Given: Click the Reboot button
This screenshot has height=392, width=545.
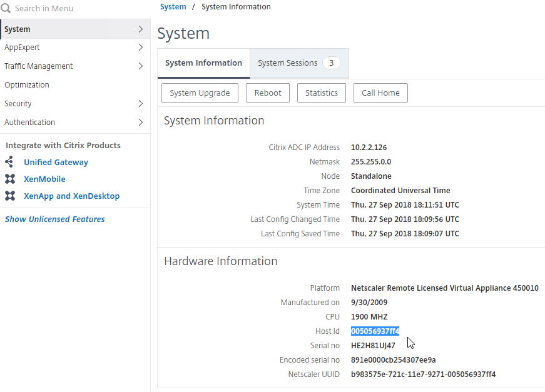Looking at the screenshot, I should [268, 93].
